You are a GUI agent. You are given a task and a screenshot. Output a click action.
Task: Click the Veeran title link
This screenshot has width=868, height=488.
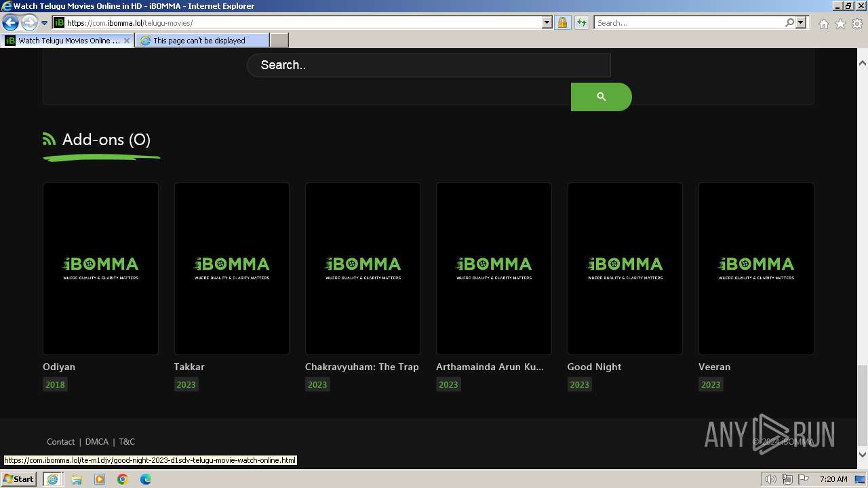[x=715, y=367]
